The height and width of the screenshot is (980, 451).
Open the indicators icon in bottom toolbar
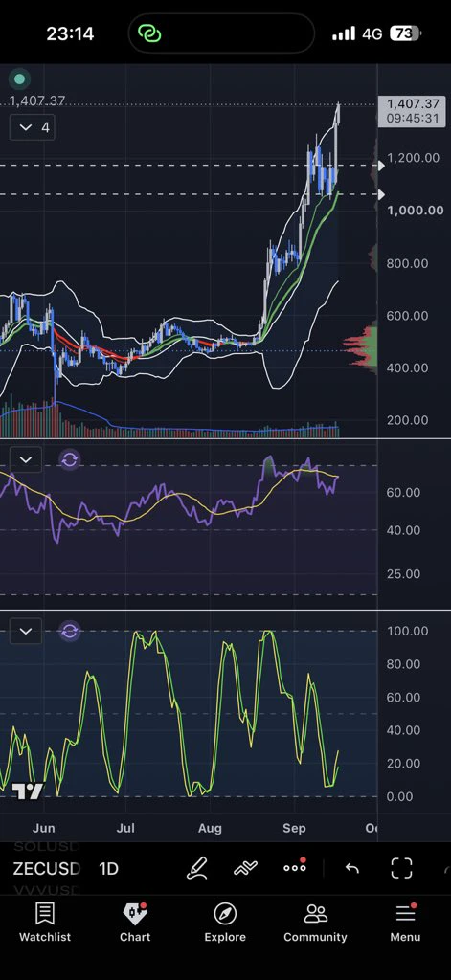[x=246, y=868]
